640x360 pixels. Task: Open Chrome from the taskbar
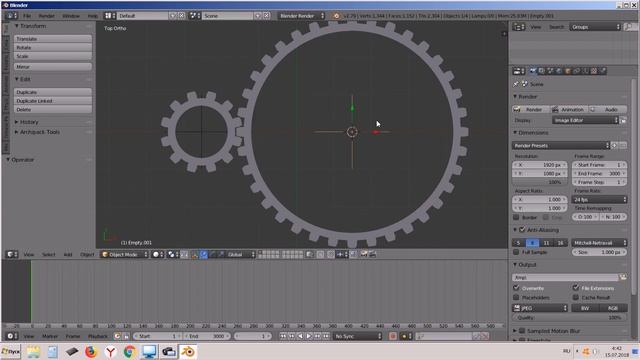[x=130, y=351]
